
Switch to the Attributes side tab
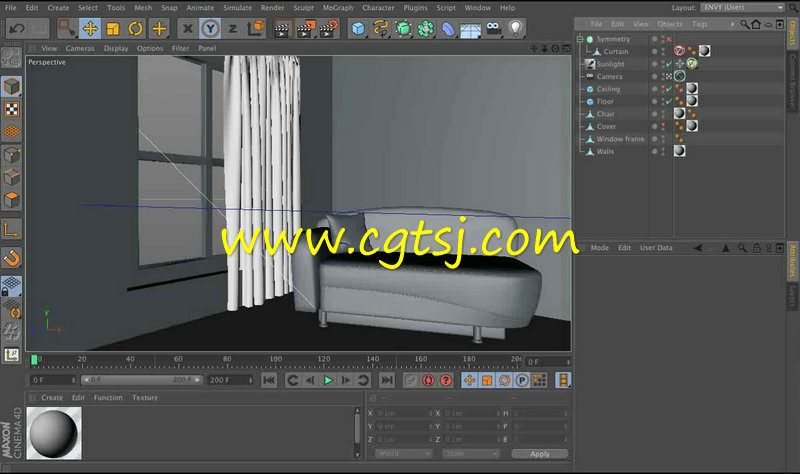pyautogui.click(x=792, y=260)
